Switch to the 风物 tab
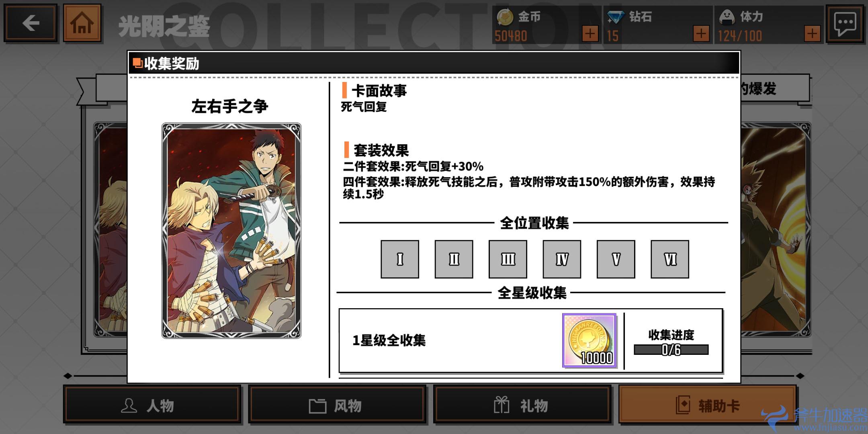Viewport: 868px width, 434px height. [x=337, y=405]
